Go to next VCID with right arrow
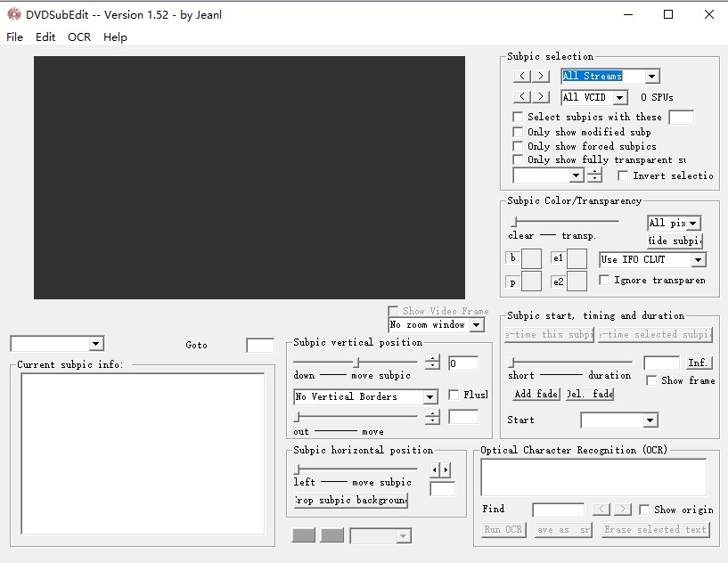This screenshot has width=728, height=563. coord(541,97)
